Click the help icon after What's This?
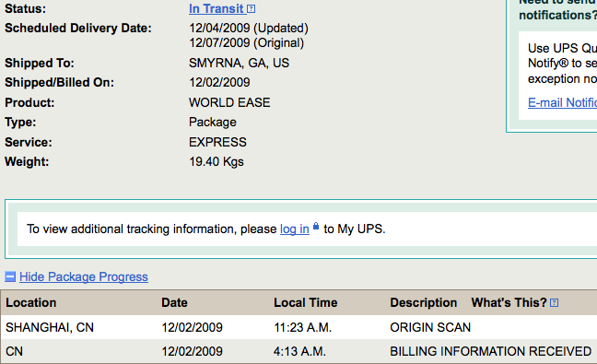Image resolution: width=597 pixels, height=364 pixels. coord(555,303)
